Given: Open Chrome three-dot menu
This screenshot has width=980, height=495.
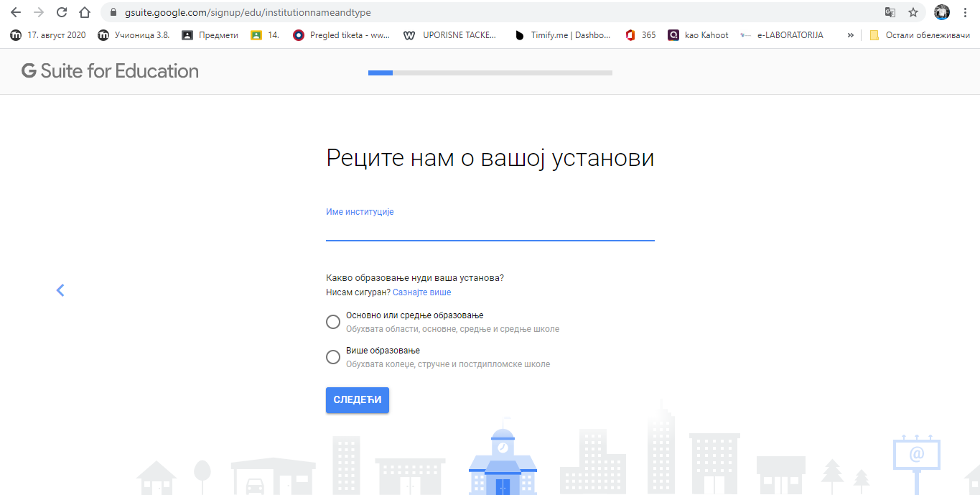Looking at the screenshot, I should 966,12.
